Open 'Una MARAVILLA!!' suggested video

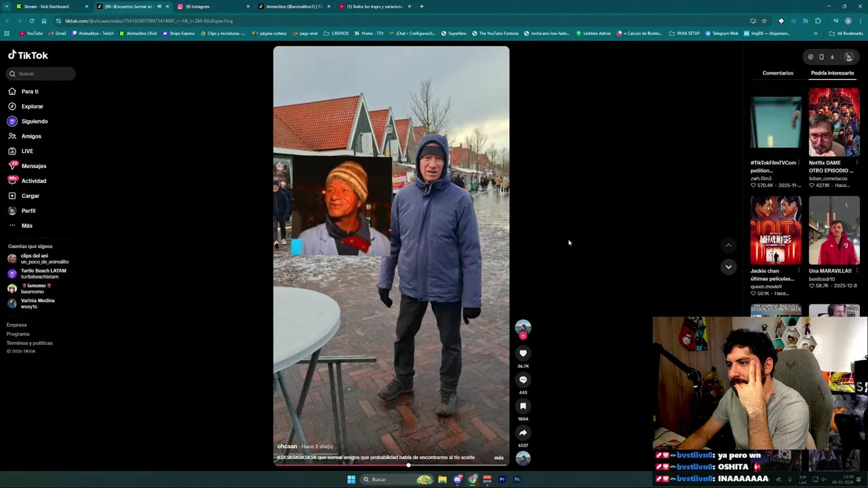(x=834, y=230)
